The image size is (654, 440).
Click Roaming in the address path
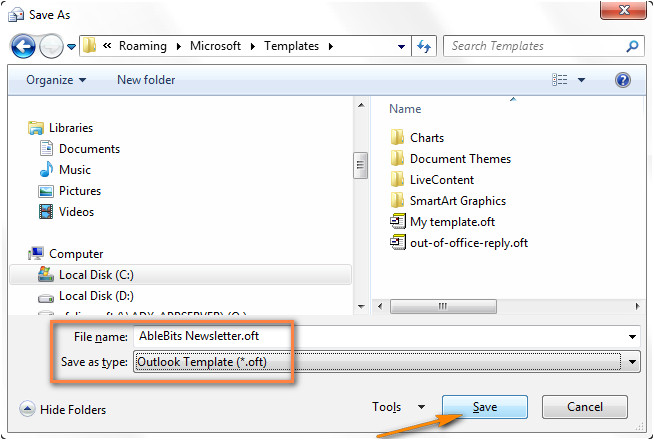[x=143, y=46]
